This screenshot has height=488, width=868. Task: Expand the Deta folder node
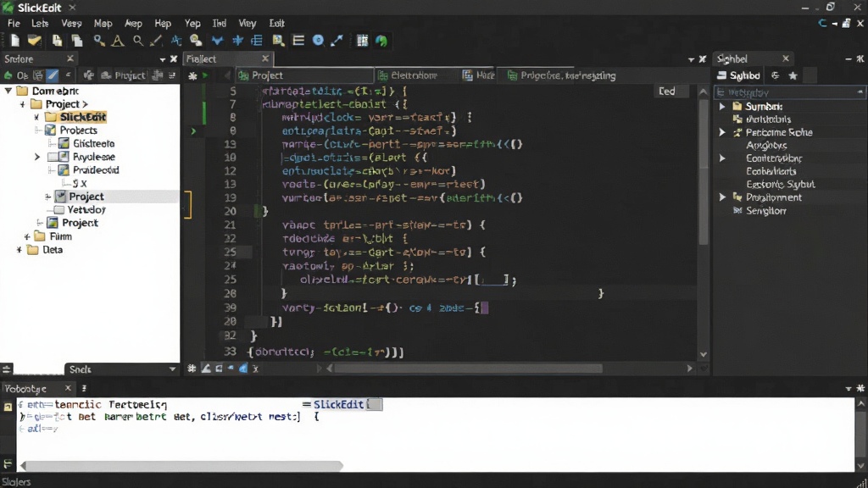click(x=19, y=250)
